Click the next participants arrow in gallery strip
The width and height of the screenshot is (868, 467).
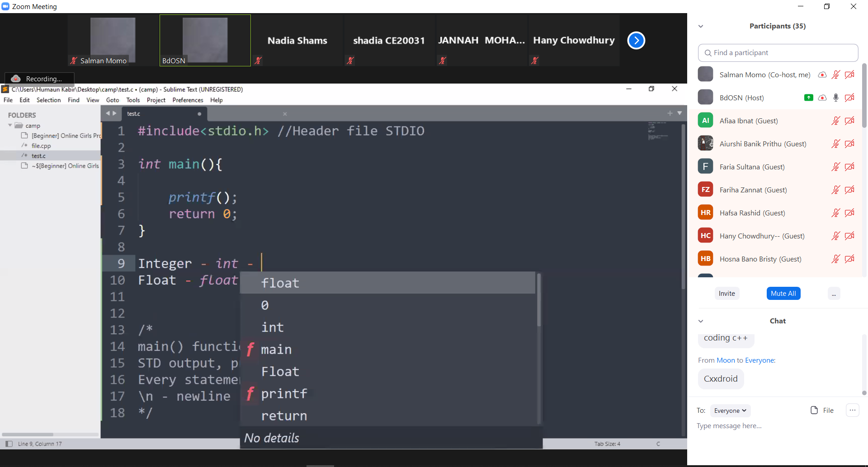pos(636,41)
